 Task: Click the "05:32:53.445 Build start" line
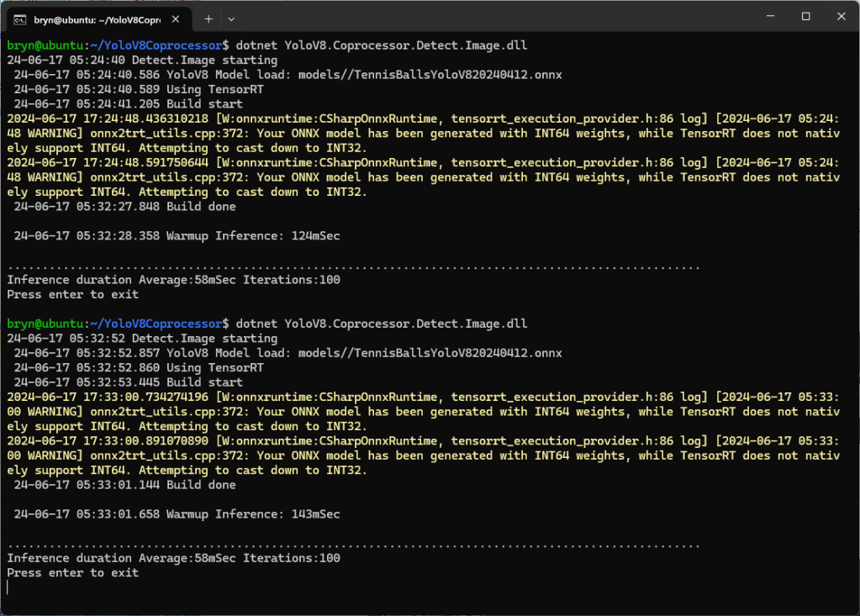[128, 382]
